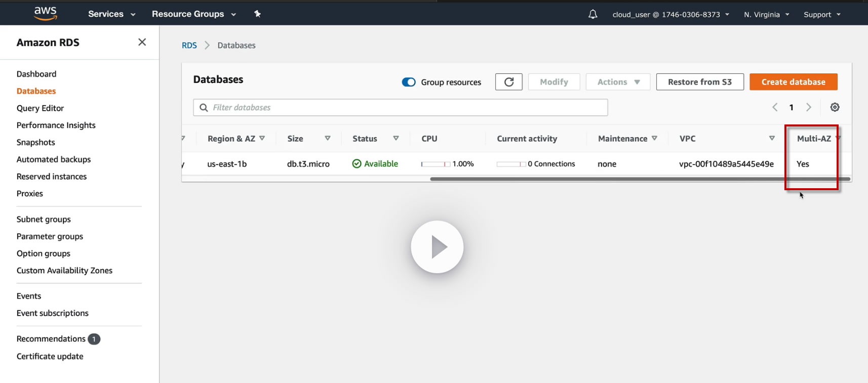Screen dimensions: 868x383
Task: Click the Databases breadcrumb text
Action: click(236, 46)
